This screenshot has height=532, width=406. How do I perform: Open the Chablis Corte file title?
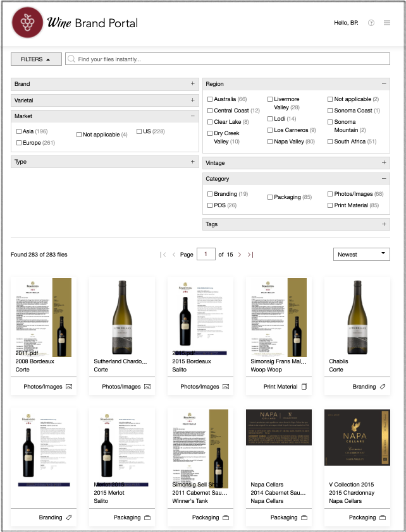click(338, 361)
